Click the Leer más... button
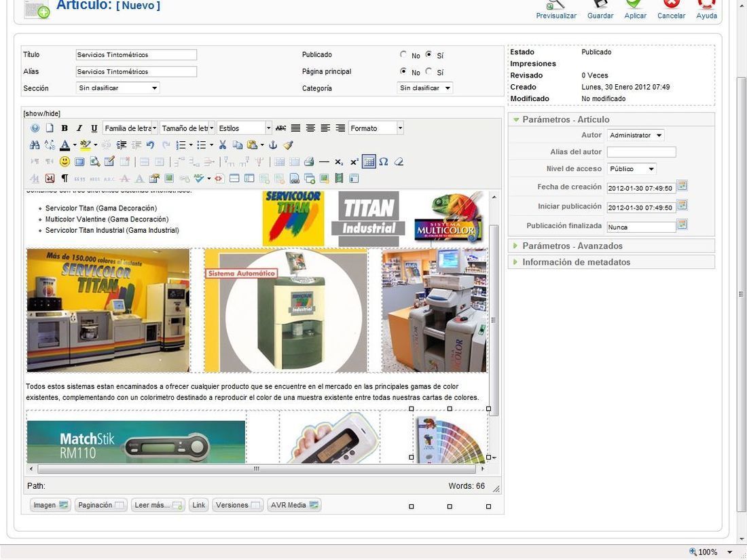The width and height of the screenshot is (747, 560). click(158, 505)
